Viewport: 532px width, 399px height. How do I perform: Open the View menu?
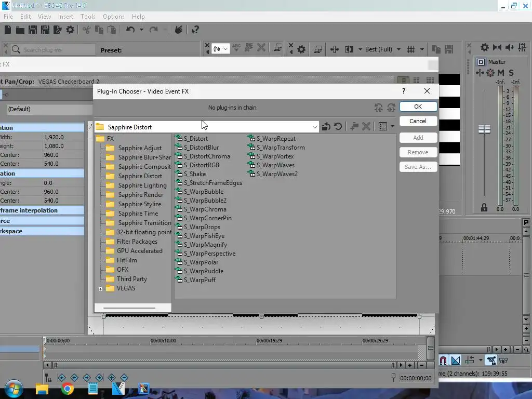click(x=44, y=17)
